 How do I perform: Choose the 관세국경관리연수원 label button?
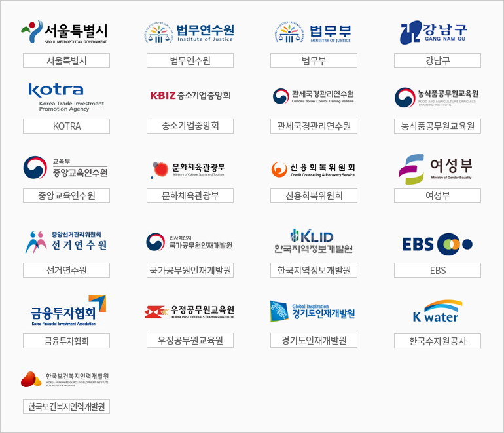click(314, 126)
